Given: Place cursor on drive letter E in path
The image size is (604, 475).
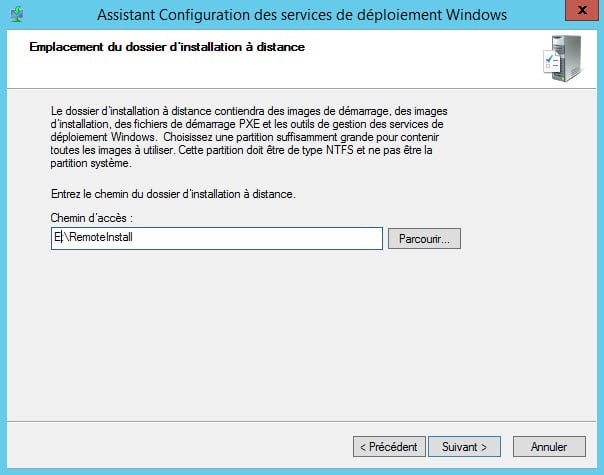Looking at the screenshot, I should click(57, 239).
